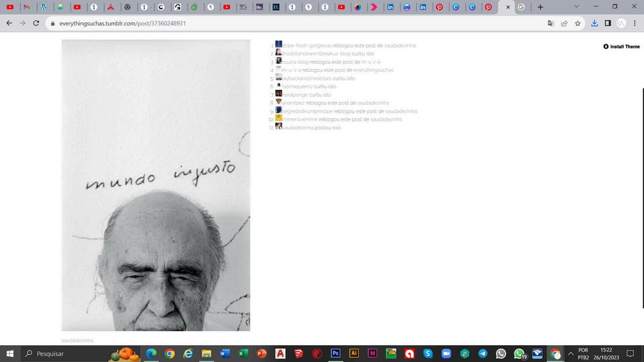Open dope-fresh-gorgeous blog link

pos(307,46)
